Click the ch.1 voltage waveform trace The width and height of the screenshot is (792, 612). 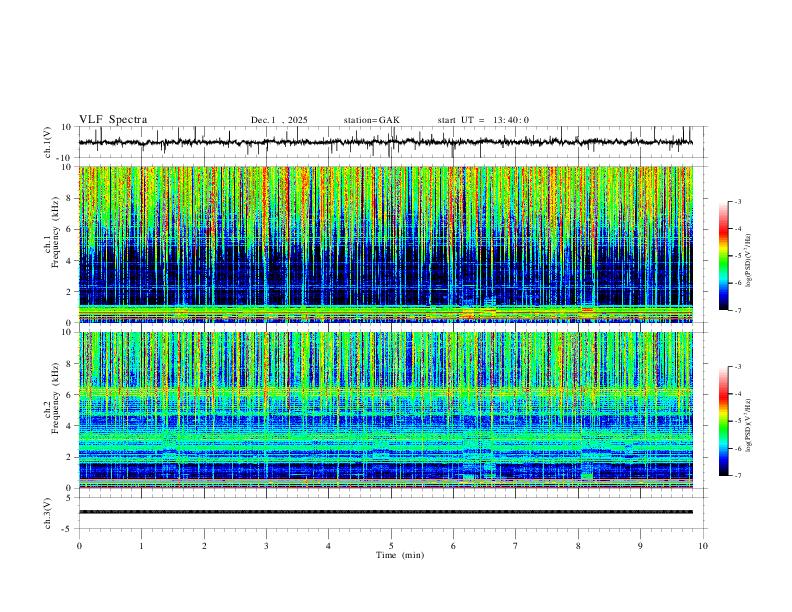point(385,142)
